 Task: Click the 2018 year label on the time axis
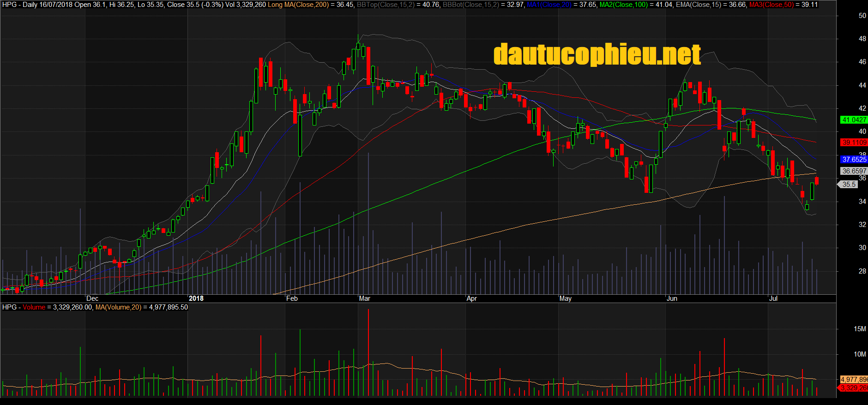click(196, 298)
